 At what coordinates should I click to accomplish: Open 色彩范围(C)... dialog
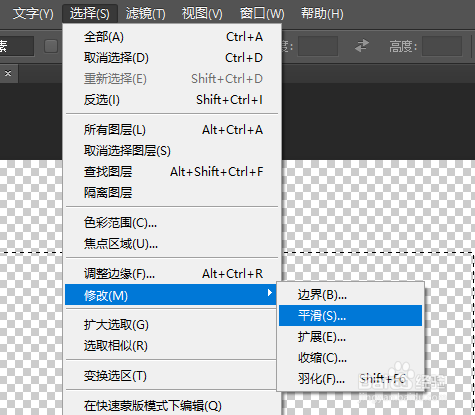tap(173, 223)
